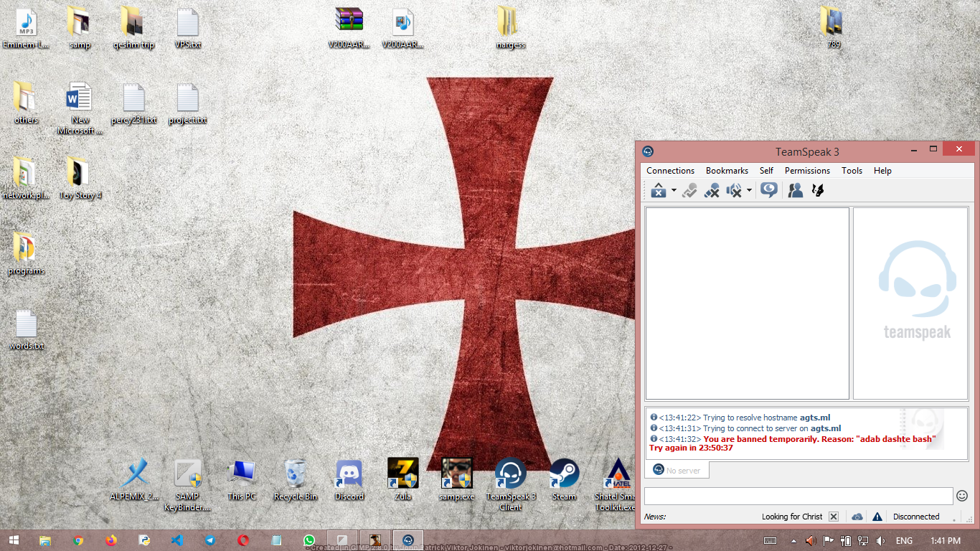Select the V200AAR WinRAR archive icon

point(349,29)
